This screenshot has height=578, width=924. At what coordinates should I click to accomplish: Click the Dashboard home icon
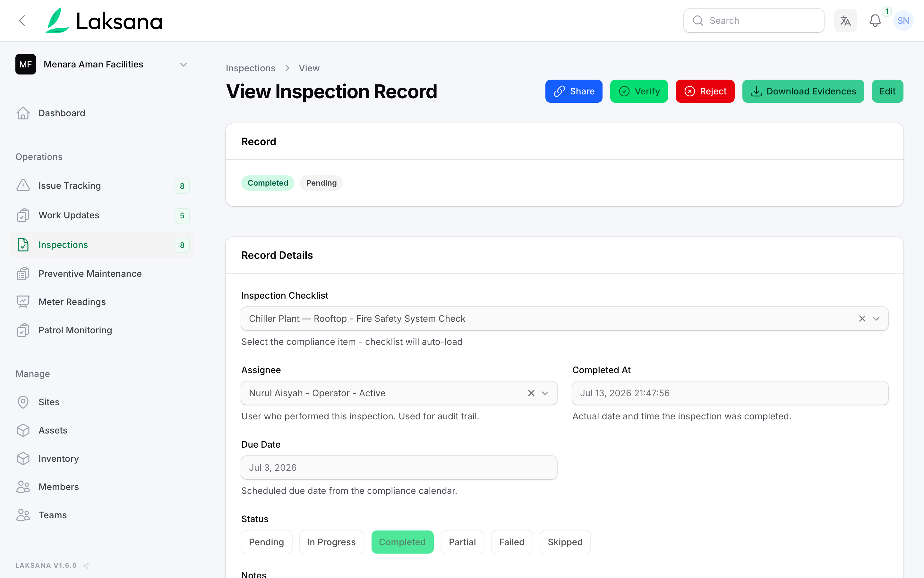click(23, 113)
